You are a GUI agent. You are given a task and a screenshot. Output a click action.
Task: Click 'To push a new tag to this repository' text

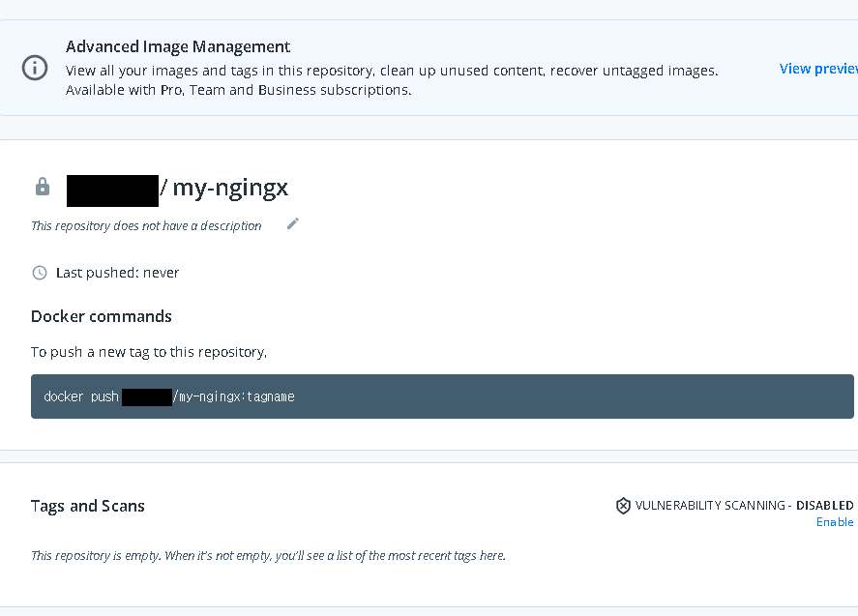(x=149, y=352)
